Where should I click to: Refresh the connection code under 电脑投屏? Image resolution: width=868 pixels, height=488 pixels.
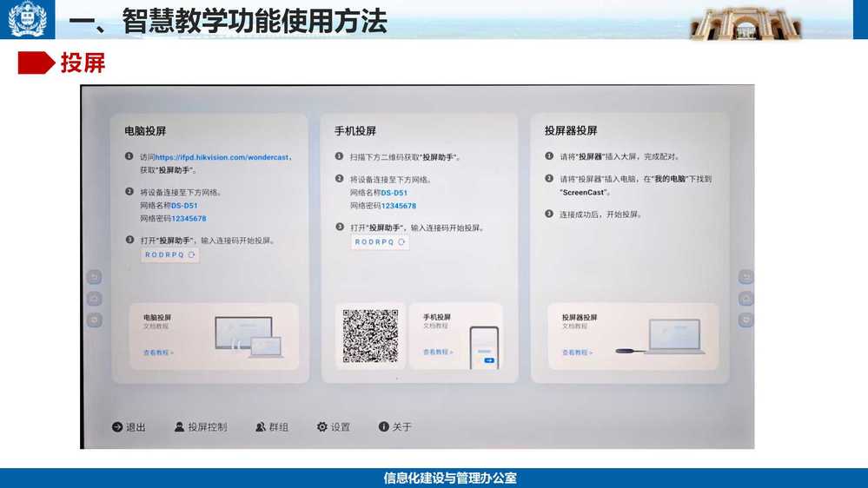click(192, 255)
